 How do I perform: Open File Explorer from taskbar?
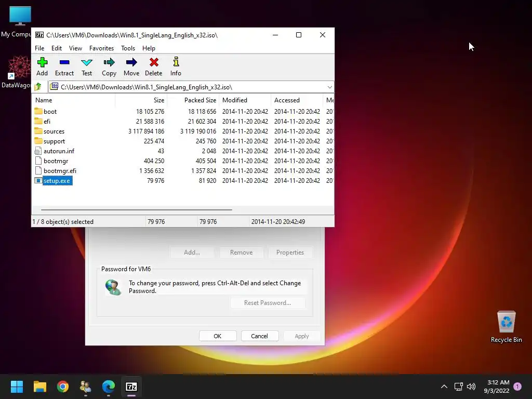point(39,387)
